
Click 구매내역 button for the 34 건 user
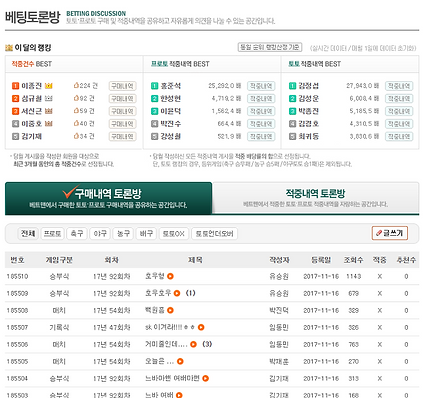[122, 137]
